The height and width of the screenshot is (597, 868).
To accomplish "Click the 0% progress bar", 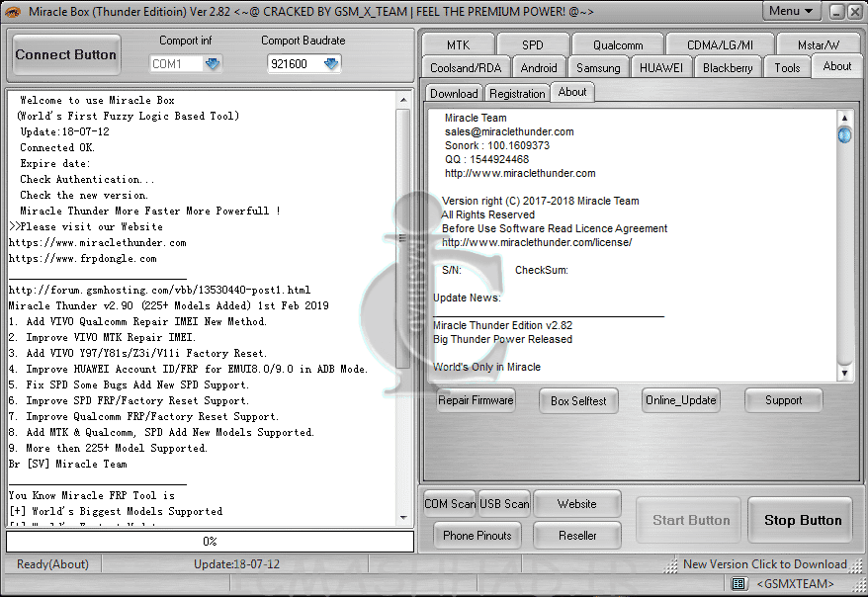I will coord(210,541).
